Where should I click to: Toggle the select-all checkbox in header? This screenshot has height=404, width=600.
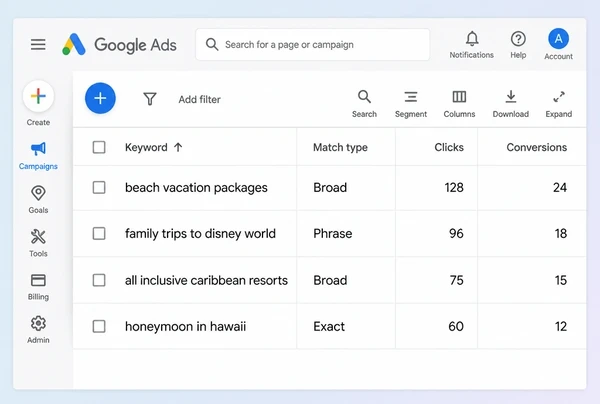tap(99, 147)
